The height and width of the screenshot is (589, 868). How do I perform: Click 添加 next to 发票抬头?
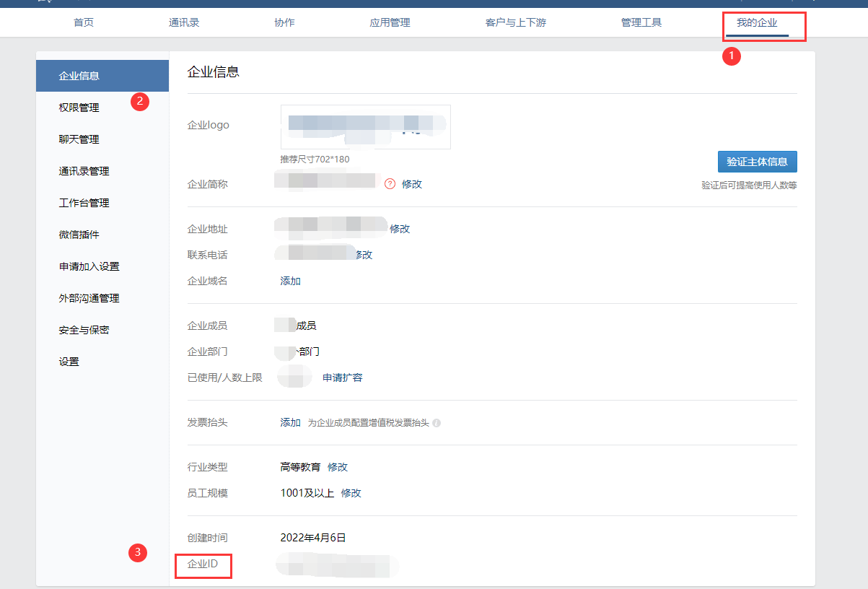291,422
